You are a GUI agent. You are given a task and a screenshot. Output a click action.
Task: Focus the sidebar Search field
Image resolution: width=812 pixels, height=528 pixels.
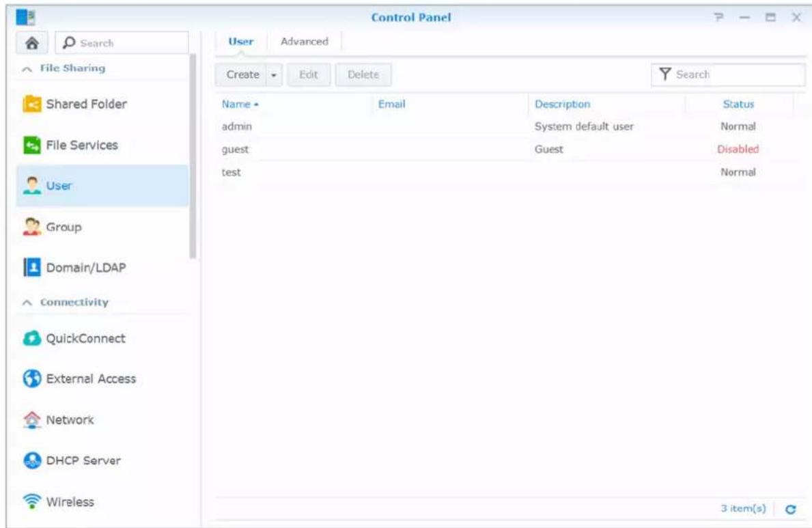(122, 42)
